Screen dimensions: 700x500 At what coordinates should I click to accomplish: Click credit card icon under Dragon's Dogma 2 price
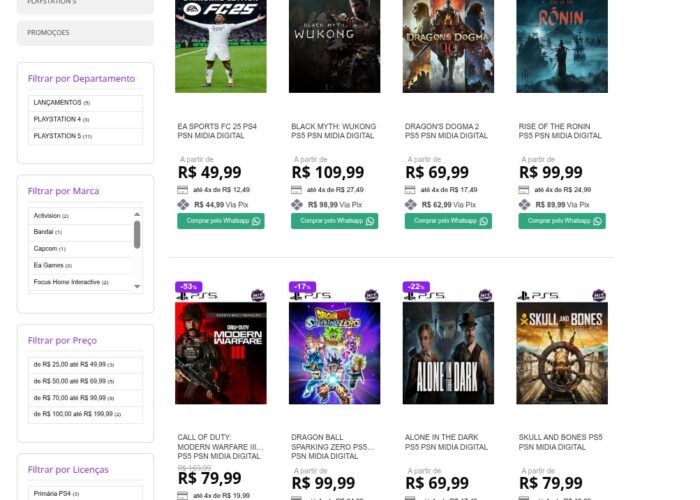(411, 190)
